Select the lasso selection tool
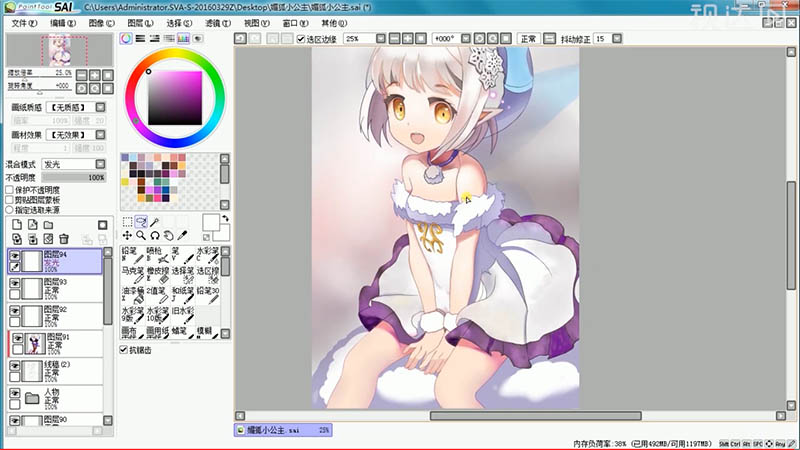The height and width of the screenshot is (450, 800). (141, 221)
